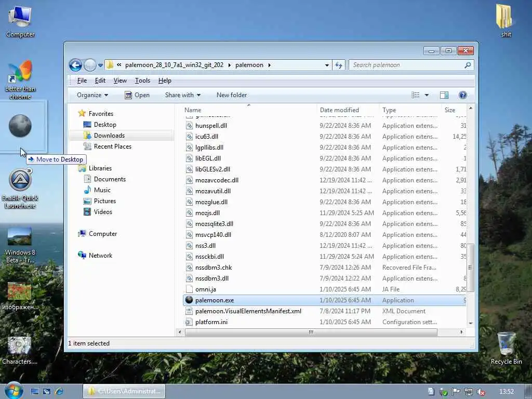
Task: Select Favorites in navigation pane
Action: [x=101, y=114]
